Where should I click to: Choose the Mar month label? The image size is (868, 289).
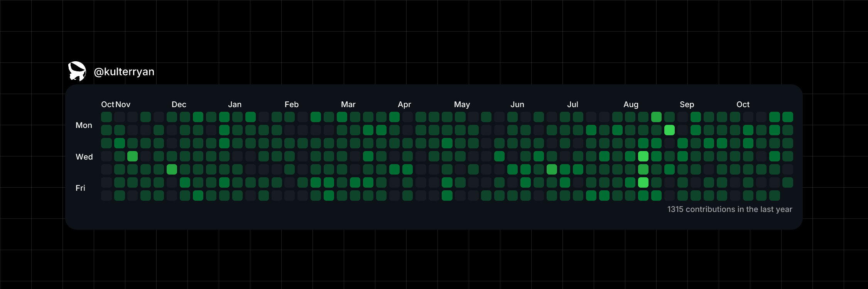(348, 104)
